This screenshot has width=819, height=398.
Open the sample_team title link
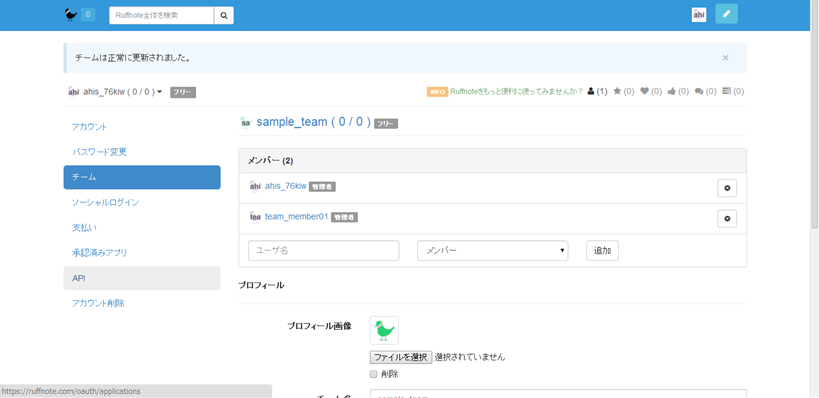pos(313,122)
